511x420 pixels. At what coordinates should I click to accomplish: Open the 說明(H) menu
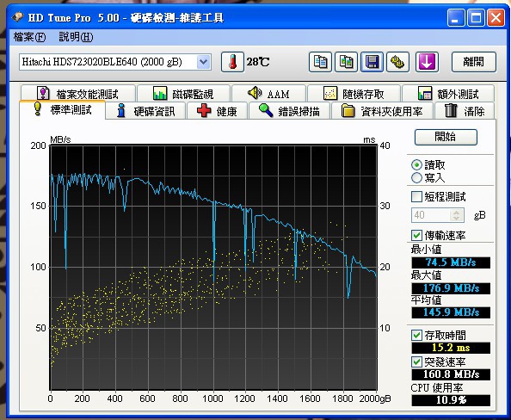pyautogui.click(x=76, y=37)
